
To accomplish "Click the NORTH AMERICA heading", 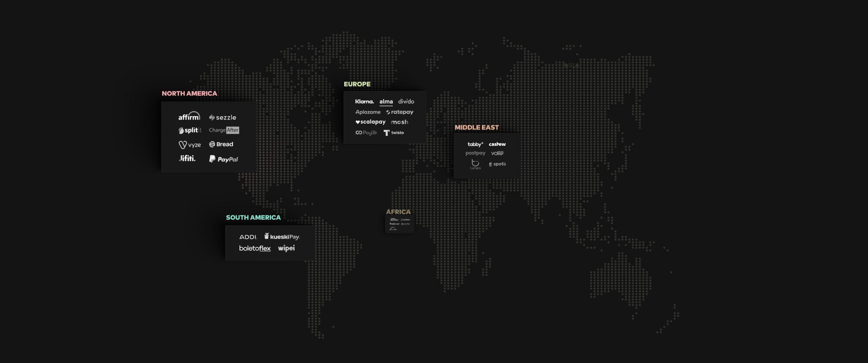I will tap(189, 93).
